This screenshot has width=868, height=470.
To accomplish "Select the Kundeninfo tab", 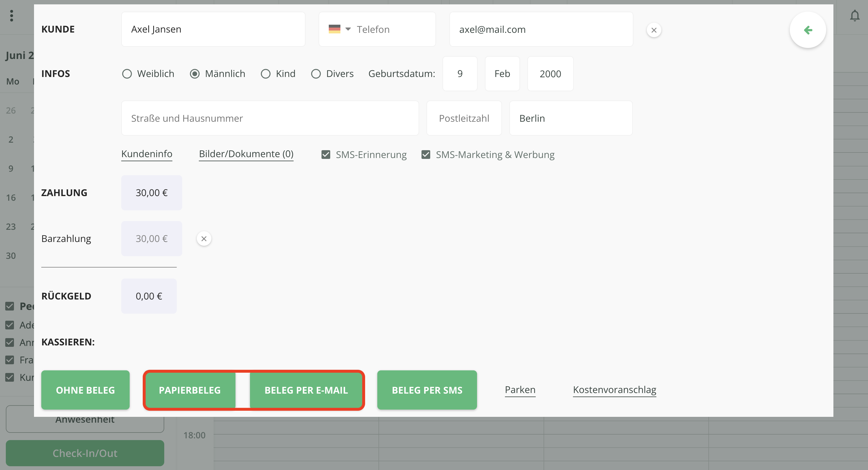I will point(147,154).
